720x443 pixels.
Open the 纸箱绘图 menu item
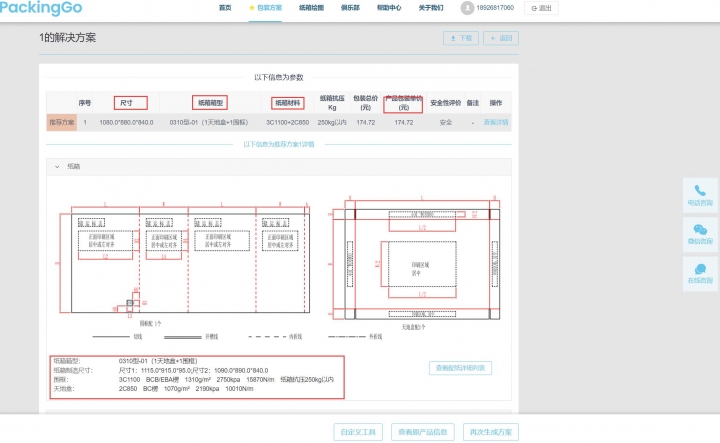(x=311, y=8)
